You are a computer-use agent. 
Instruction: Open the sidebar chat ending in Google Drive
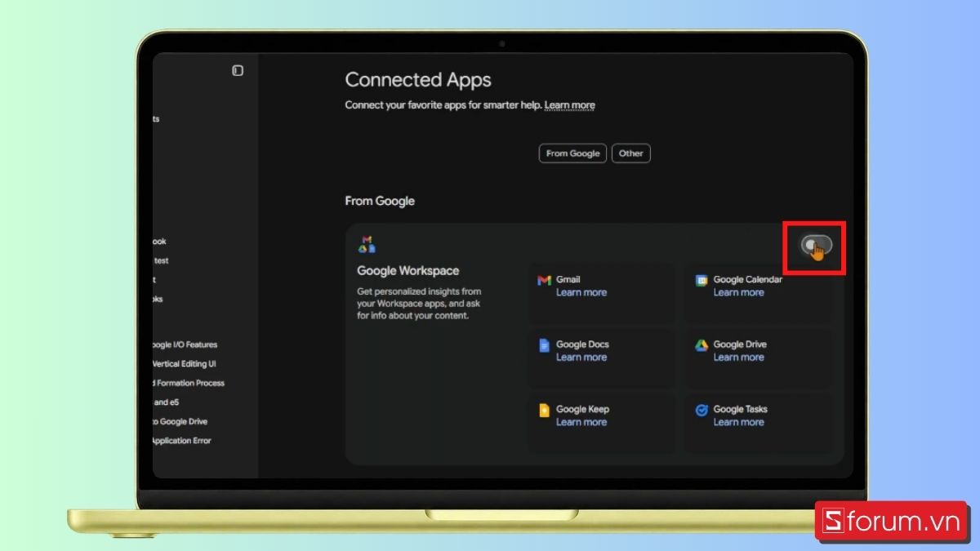click(180, 422)
